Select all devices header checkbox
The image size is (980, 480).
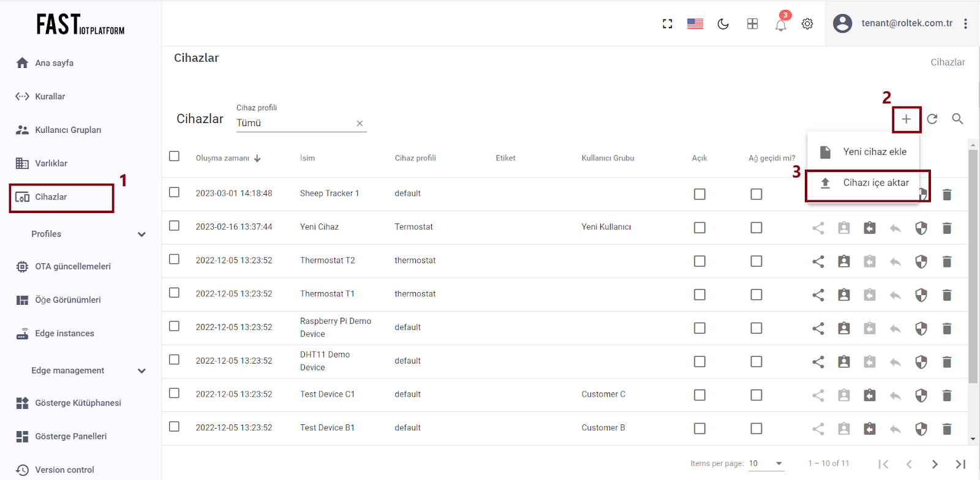coord(175,156)
